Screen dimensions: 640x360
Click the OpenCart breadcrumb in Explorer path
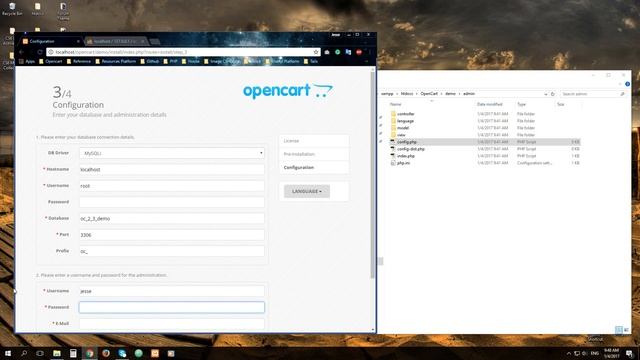tap(429, 94)
